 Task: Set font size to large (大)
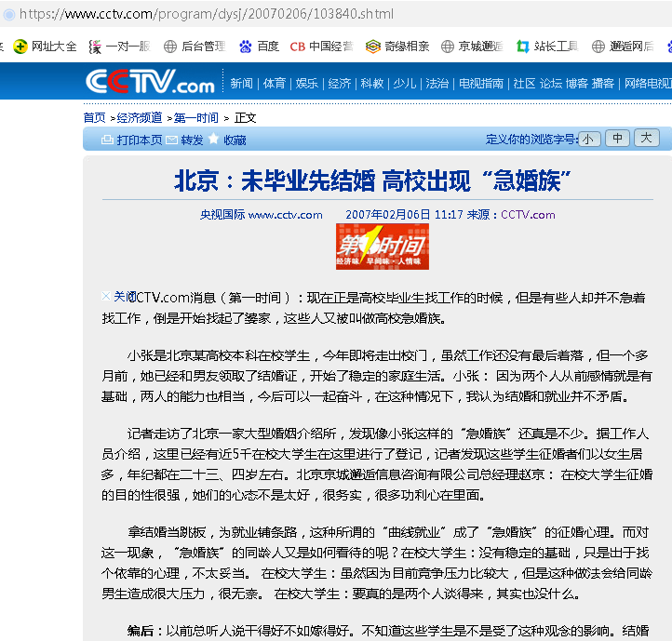coord(647,139)
